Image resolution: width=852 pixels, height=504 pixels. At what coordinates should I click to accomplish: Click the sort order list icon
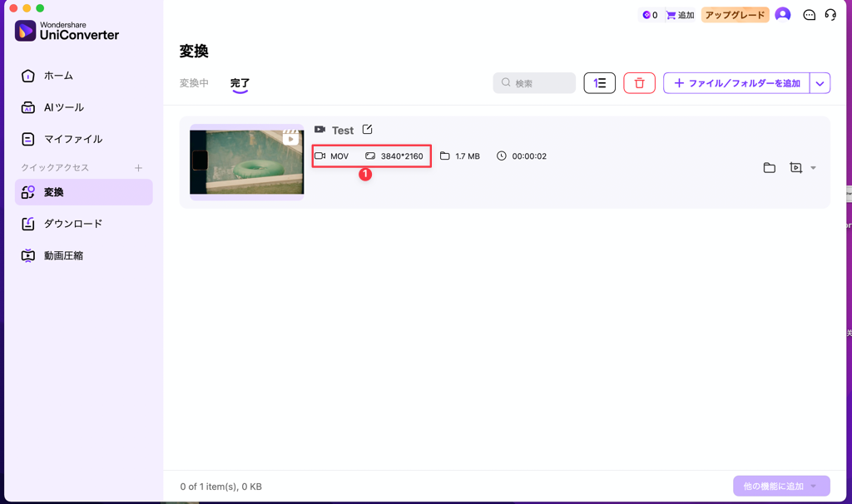coord(599,82)
